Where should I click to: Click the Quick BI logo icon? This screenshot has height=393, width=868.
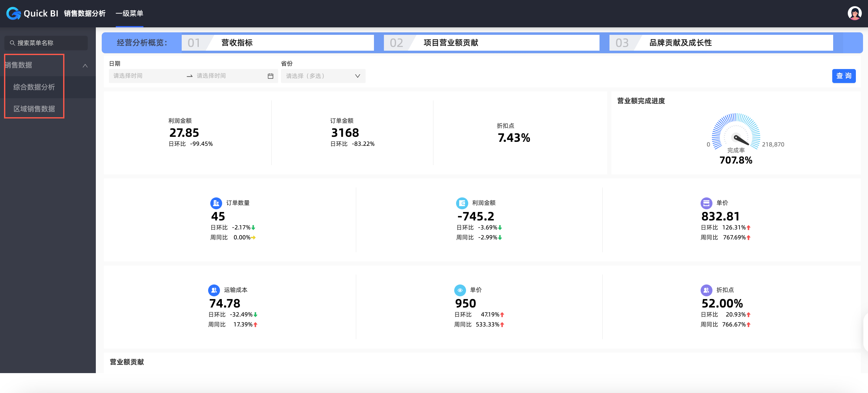point(13,13)
